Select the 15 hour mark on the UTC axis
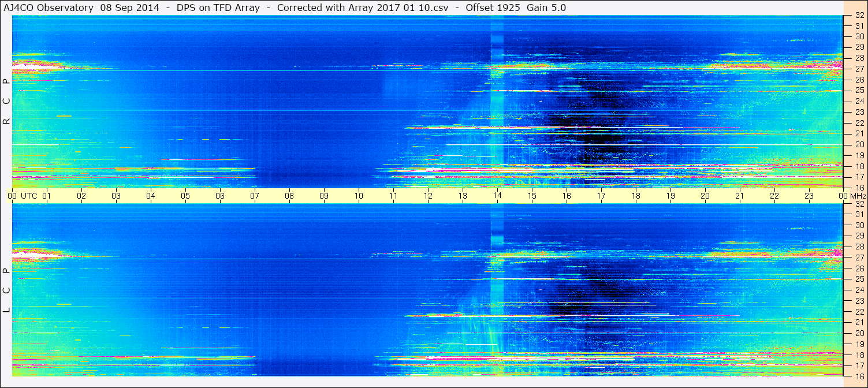Image resolution: width=868 pixels, height=388 pixels. click(x=532, y=196)
